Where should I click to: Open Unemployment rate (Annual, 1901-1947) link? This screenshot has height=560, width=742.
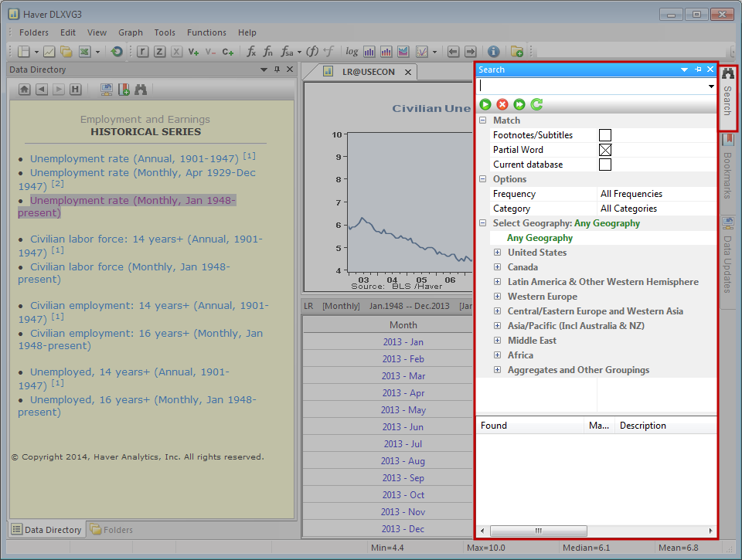pos(134,159)
